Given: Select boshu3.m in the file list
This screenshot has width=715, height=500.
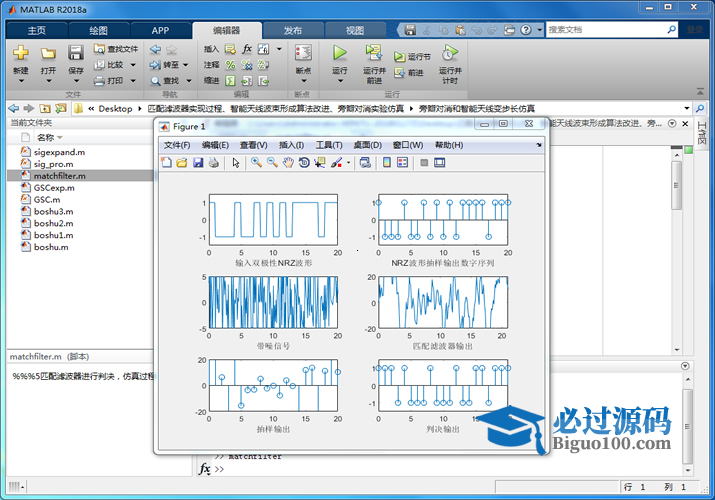Looking at the screenshot, I should [x=80, y=211].
